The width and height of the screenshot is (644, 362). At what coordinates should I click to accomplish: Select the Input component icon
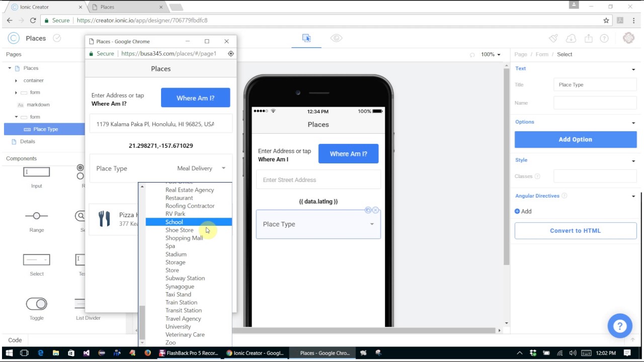click(37, 172)
